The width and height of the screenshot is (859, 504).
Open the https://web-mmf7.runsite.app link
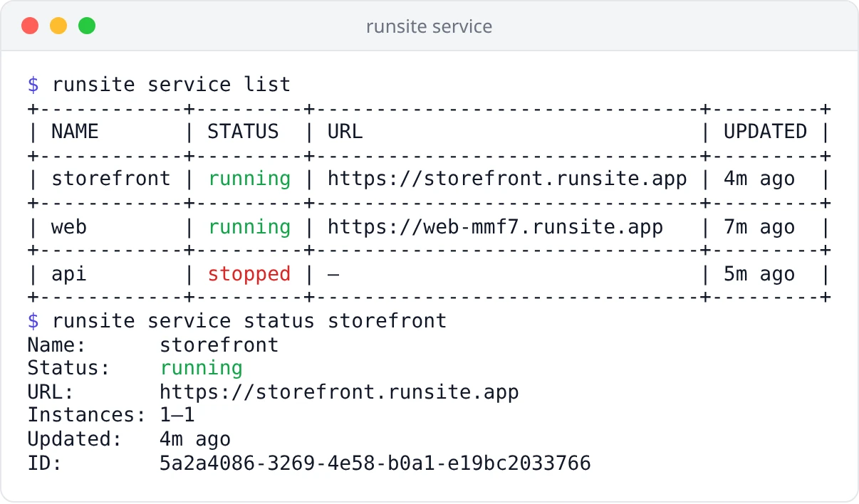pyautogui.click(x=495, y=226)
